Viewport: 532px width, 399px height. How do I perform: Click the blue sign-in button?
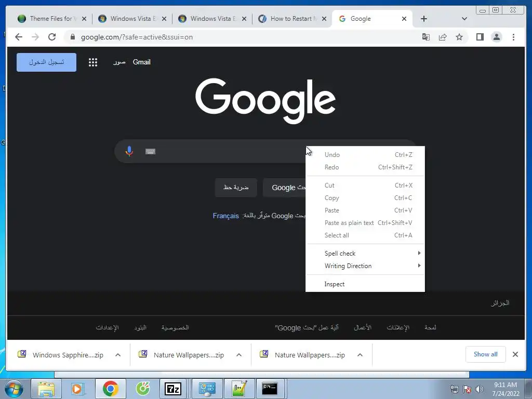[x=46, y=62]
